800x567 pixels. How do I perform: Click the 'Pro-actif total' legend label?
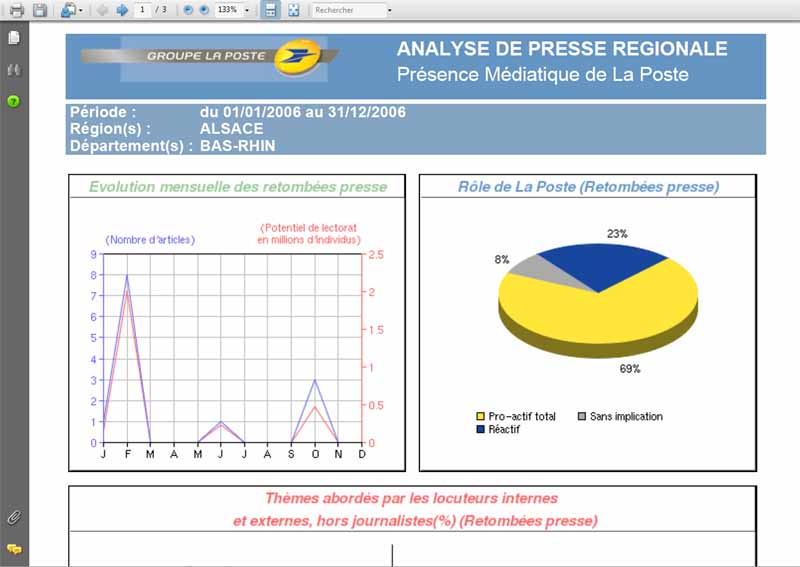click(522, 416)
